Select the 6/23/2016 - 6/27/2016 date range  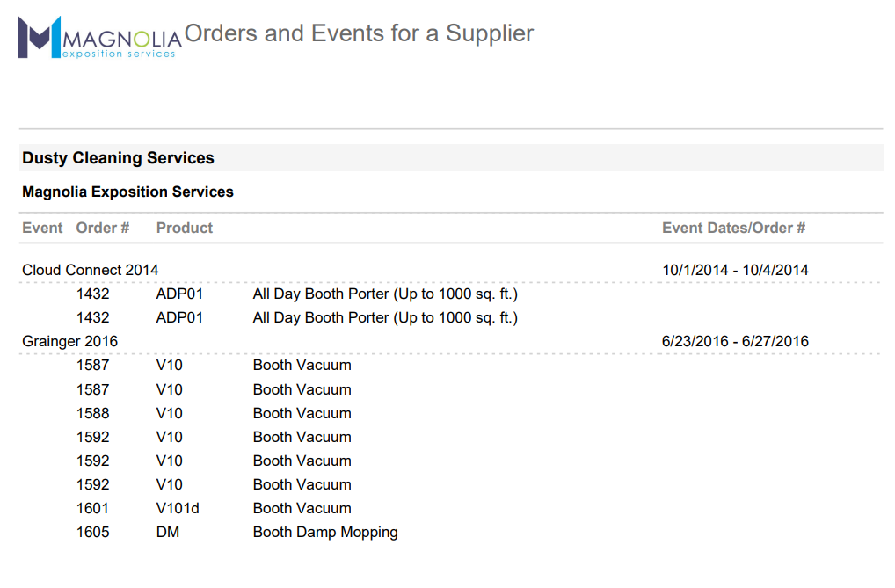pyautogui.click(x=735, y=341)
